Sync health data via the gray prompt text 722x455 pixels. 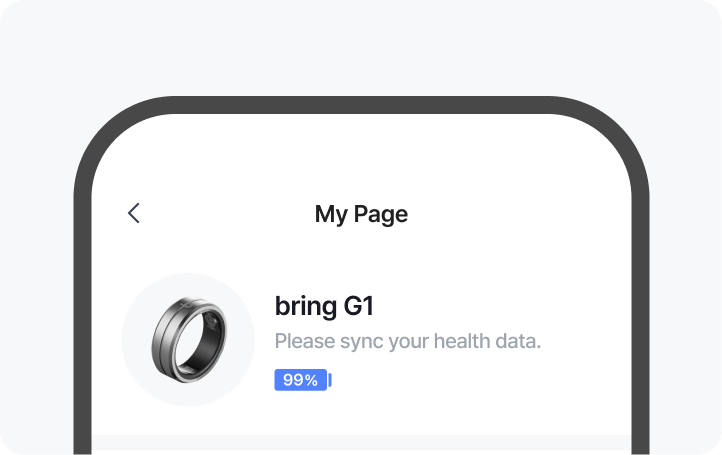tap(407, 341)
